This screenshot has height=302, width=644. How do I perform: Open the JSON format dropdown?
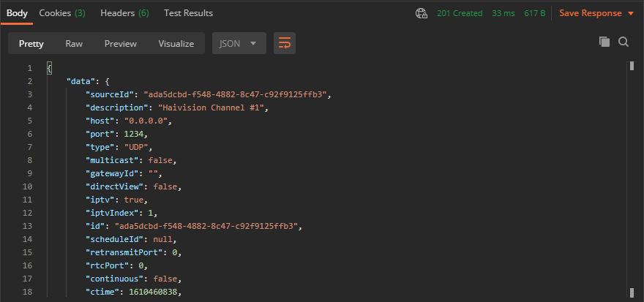(x=239, y=43)
